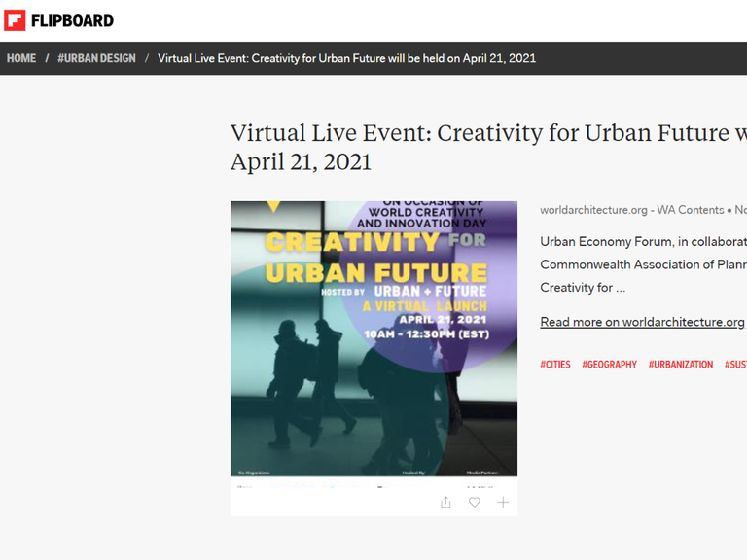The width and height of the screenshot is (747, 560).
Task: Click the article excerpt about Urban Economy Forum
Action: pos(643,264)
